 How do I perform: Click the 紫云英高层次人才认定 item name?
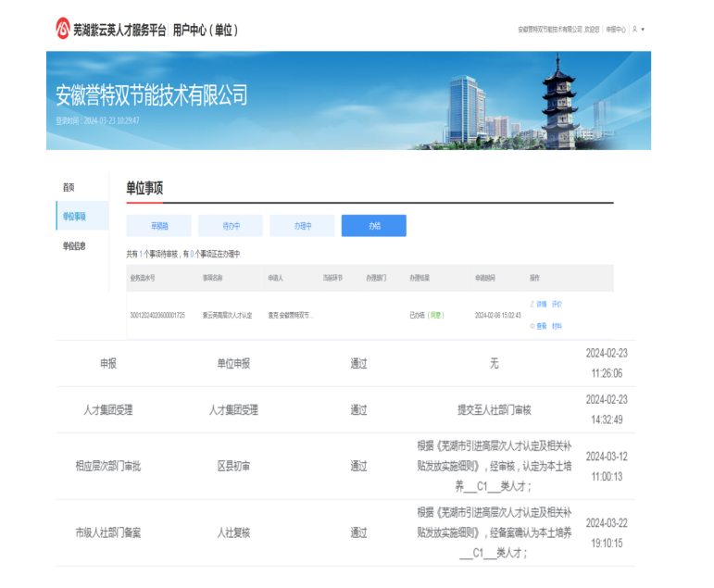tap(227, 315)
